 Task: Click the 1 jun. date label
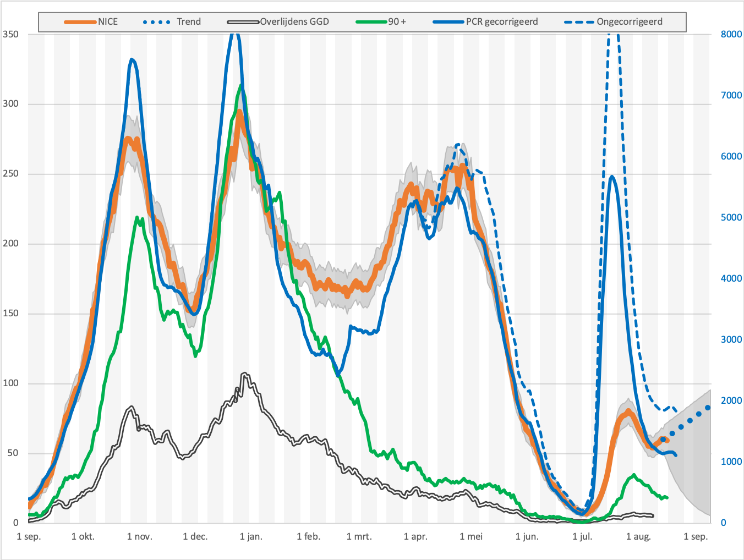527,537
